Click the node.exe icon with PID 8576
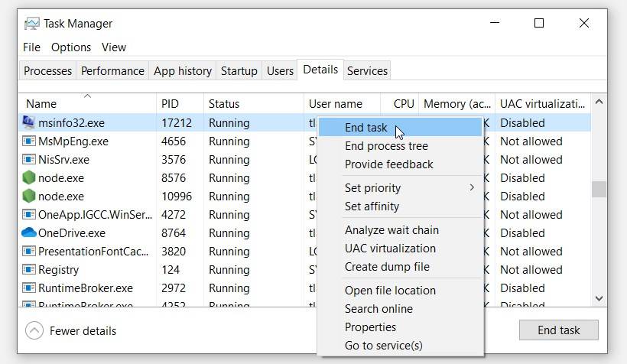627x364 pixels. (28, 177)
